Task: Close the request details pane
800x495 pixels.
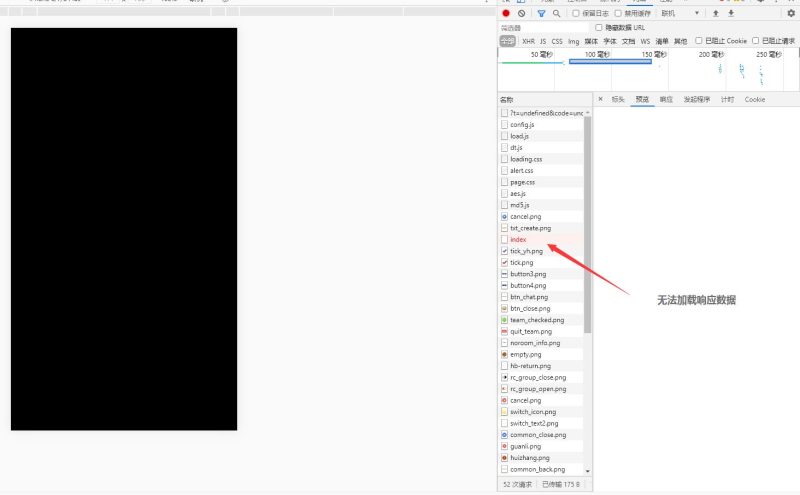Action: pos(601,99)
